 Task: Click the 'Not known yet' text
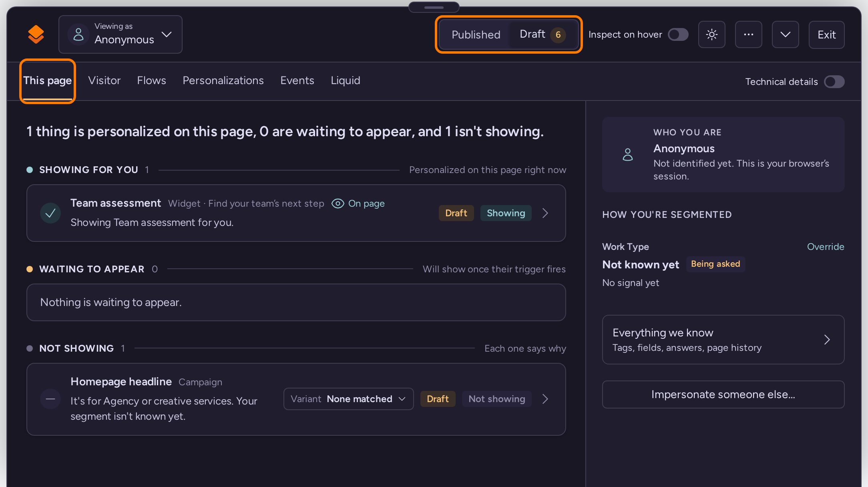click(x=641, y=265)
